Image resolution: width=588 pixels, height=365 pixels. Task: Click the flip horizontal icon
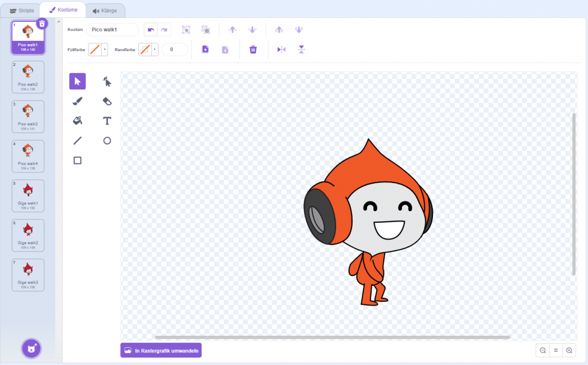click(x=281, y=49)
